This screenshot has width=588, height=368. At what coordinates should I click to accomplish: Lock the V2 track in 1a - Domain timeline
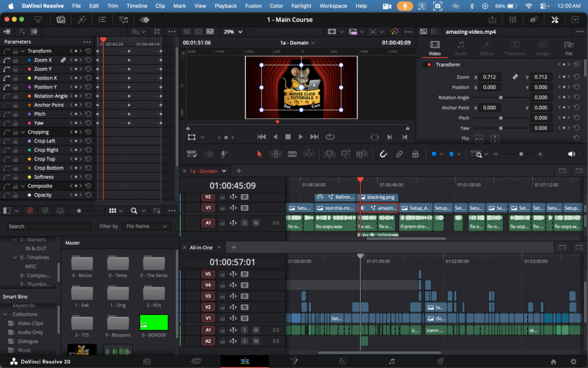pos(222,197)
